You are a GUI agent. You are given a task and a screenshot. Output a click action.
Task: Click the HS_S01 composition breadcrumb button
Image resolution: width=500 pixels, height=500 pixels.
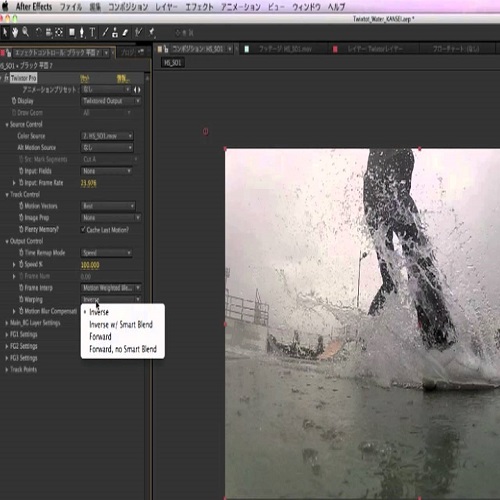pos(173,63)
